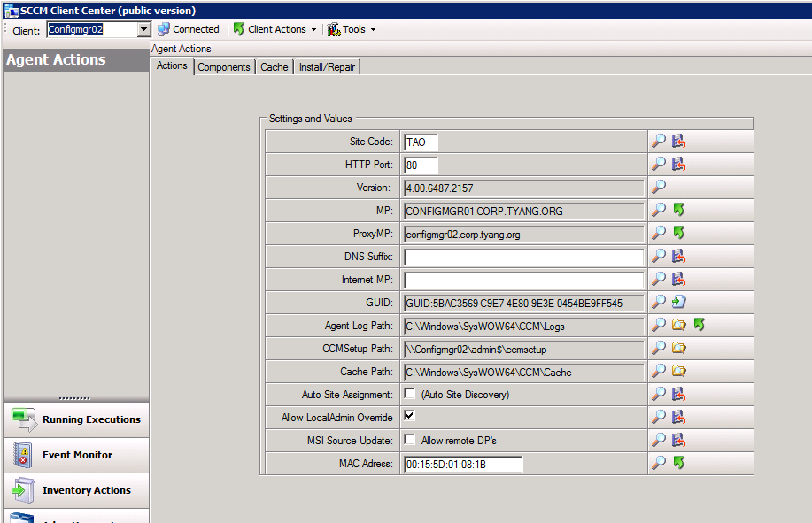Click the sidebar splitter grip dots

[x=74, y=398]
